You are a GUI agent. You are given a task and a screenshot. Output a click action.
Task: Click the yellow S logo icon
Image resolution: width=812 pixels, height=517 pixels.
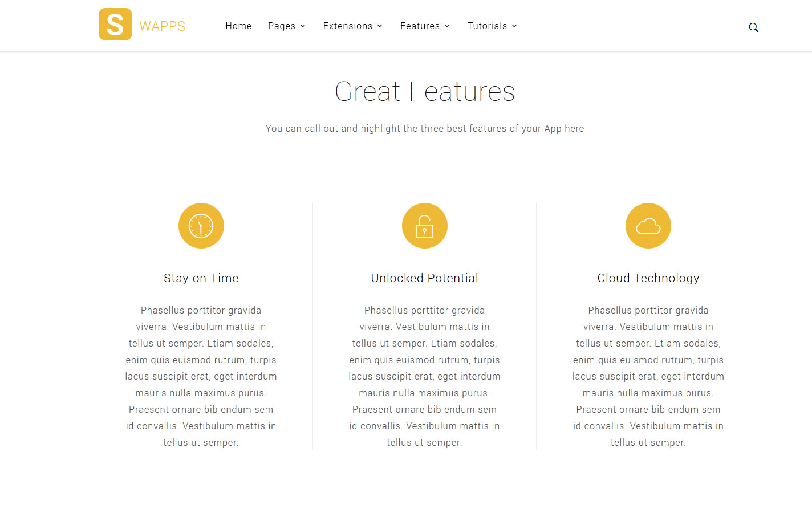[115, 24]
